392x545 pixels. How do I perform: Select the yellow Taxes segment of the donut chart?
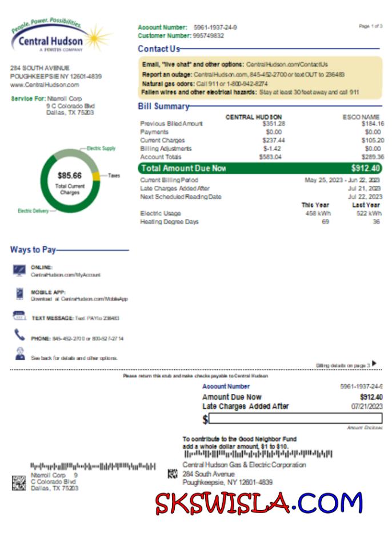(96, 176)
